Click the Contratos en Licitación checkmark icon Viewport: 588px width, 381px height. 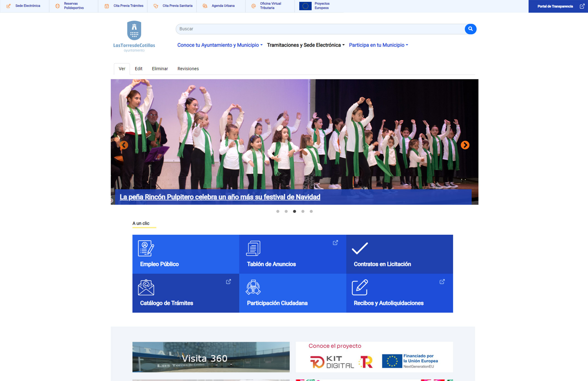click(x=360, y=248)
